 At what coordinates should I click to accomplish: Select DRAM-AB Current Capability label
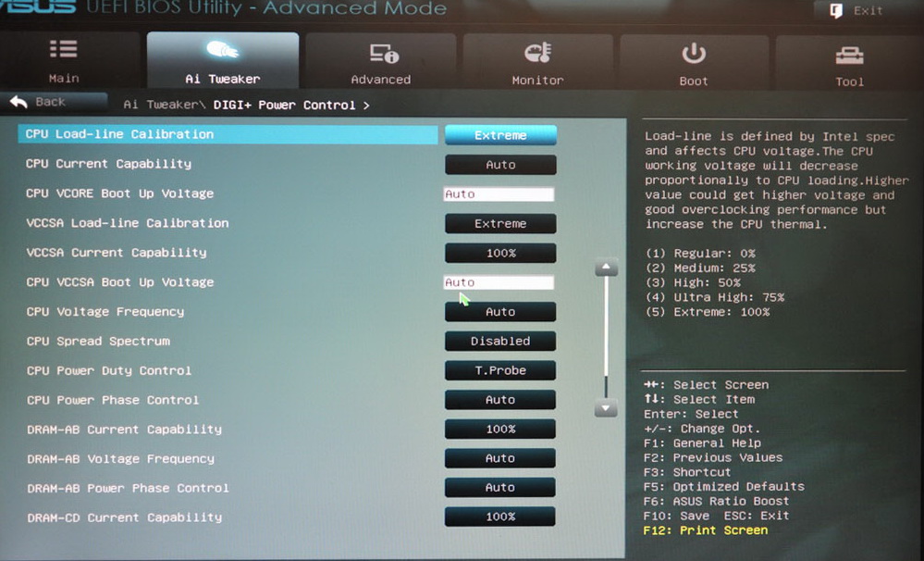click(124, 430)
